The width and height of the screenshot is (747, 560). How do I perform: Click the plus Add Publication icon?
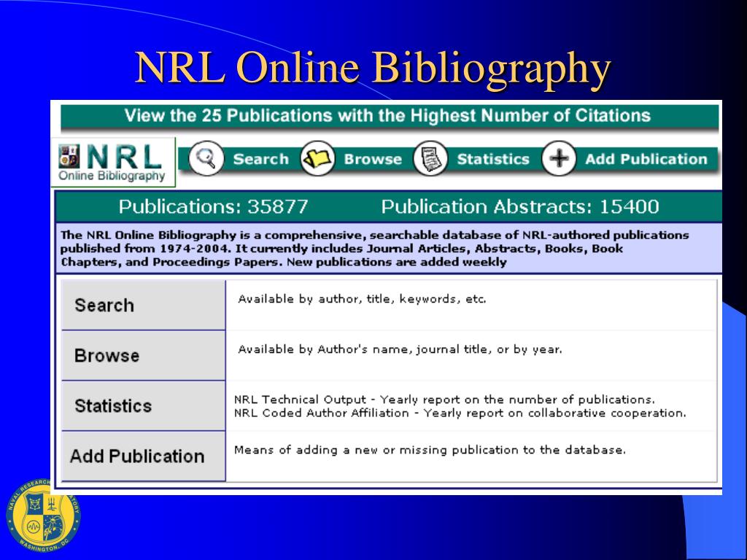click(x=559, y=158)
